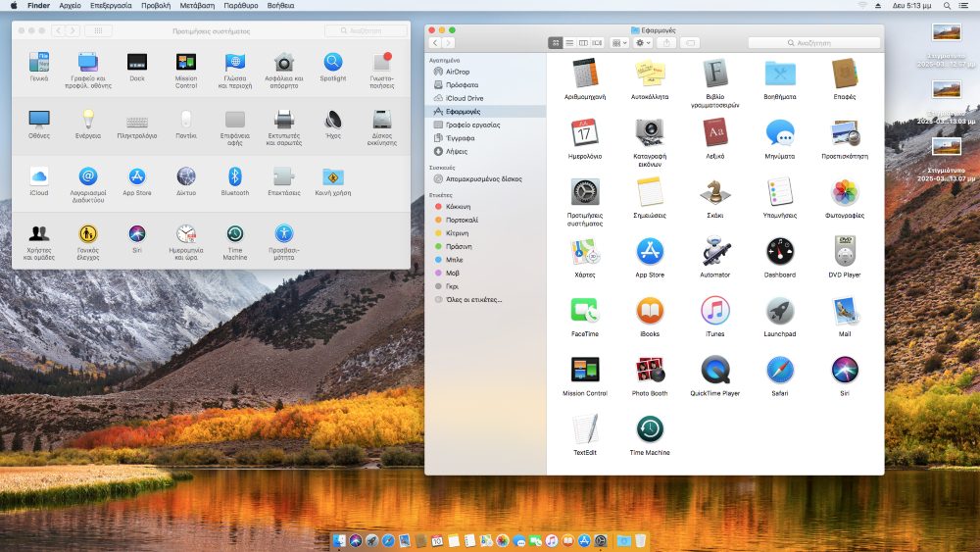Click Trash in the Dock
Viewport: 980px width, 552px height.
click(x=641, y=541)
